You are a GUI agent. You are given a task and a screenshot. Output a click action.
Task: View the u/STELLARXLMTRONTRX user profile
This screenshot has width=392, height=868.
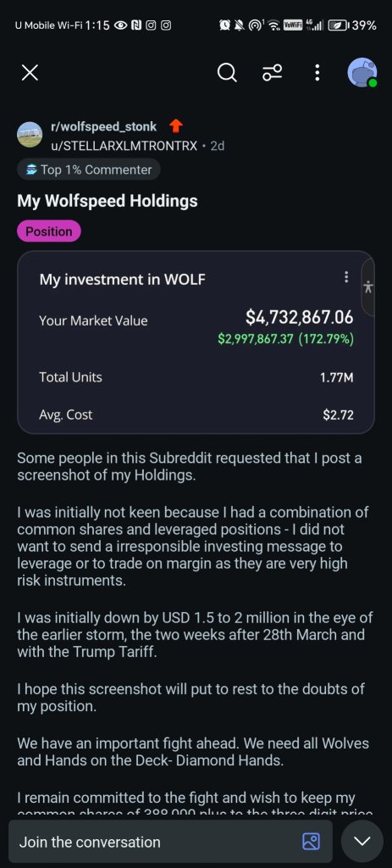coord(124,146)
